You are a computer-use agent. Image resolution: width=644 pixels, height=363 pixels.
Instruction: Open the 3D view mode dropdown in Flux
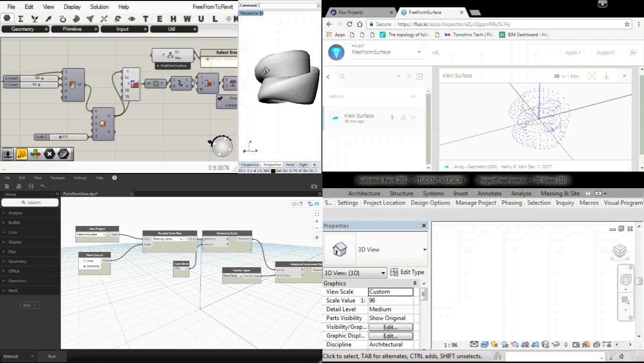(x=560, y=76)
